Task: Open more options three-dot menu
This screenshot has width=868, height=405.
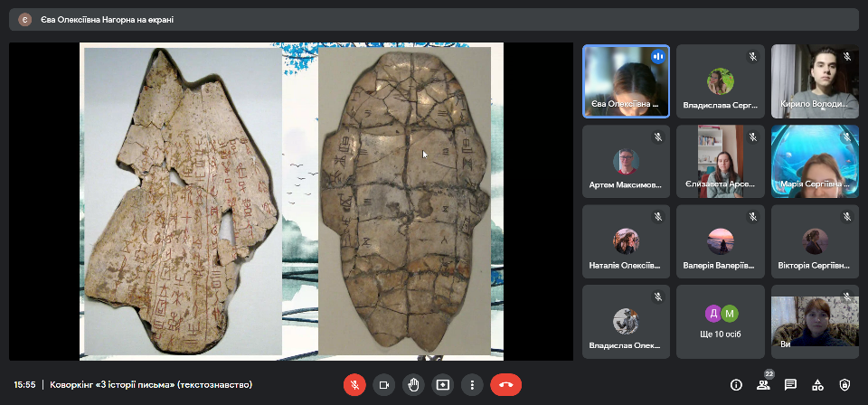Action: pyautogui.click(x=471, y=384)
